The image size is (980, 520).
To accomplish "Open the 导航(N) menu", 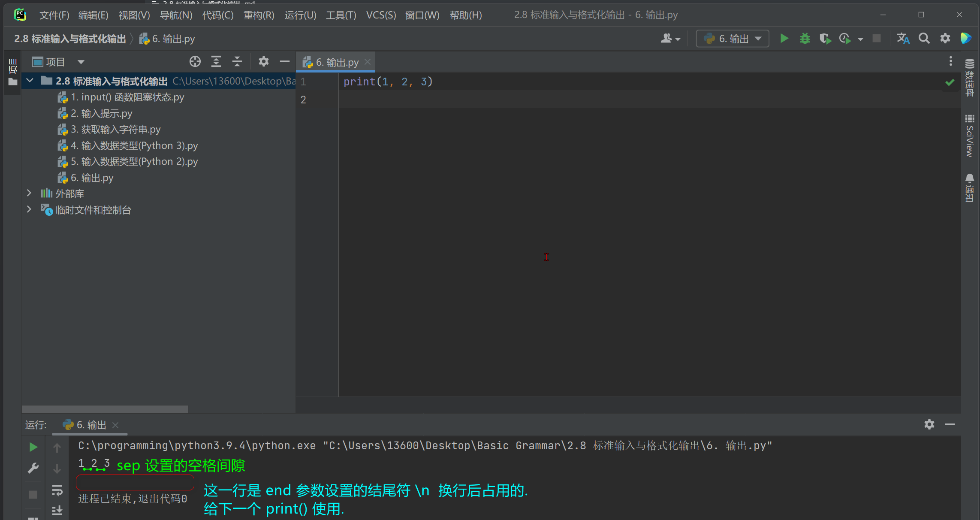I will 176,15.
